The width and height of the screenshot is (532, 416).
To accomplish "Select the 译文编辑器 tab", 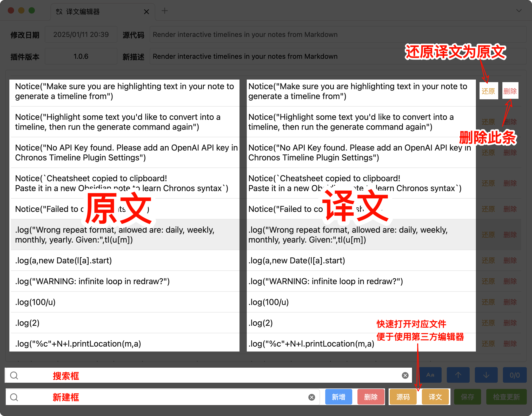I will 103,12.
